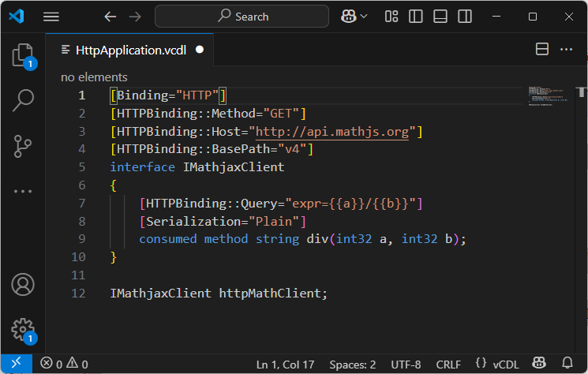This screenshot has height=374, width=588.
Task: Toggle the primary side bar
Action: (415, 17)
